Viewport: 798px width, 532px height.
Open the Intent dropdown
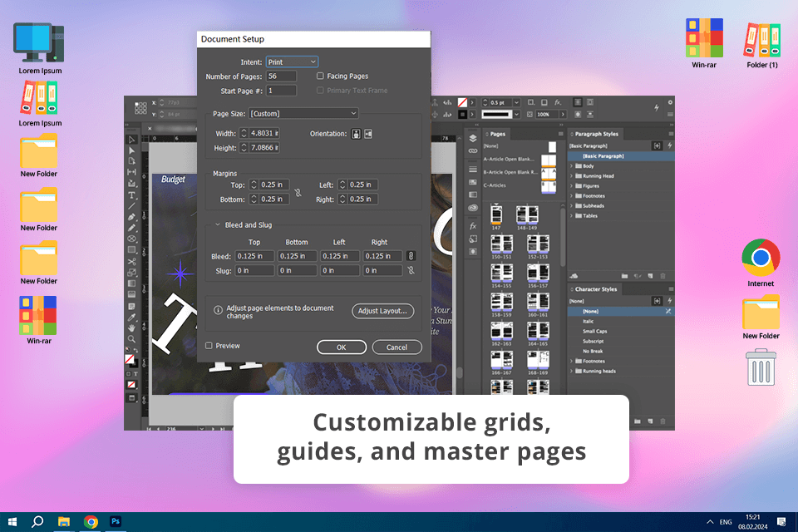292,62
